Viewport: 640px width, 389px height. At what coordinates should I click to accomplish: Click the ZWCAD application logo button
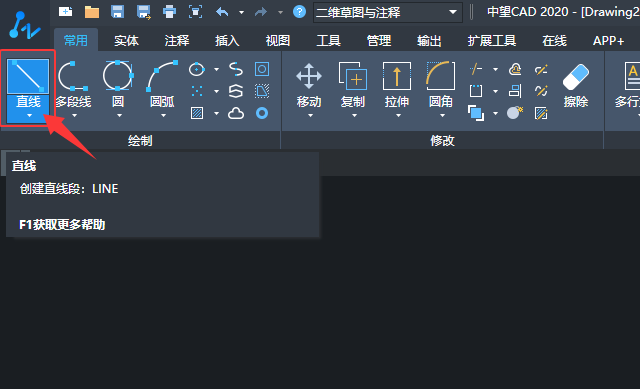click(25, 25)
